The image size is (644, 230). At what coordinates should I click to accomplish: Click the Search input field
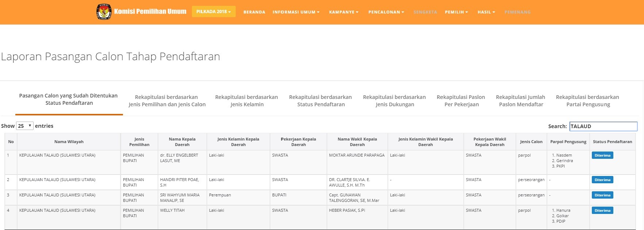click(x=603, y=126)
